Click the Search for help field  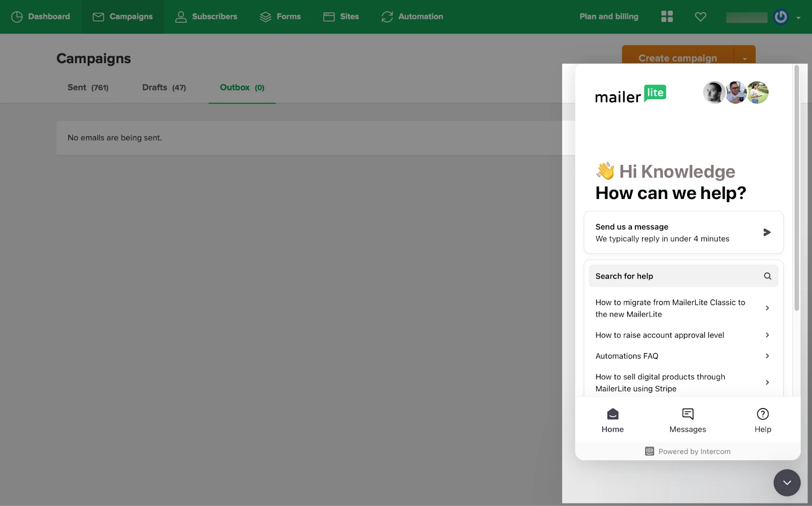(x=675, y=276)
